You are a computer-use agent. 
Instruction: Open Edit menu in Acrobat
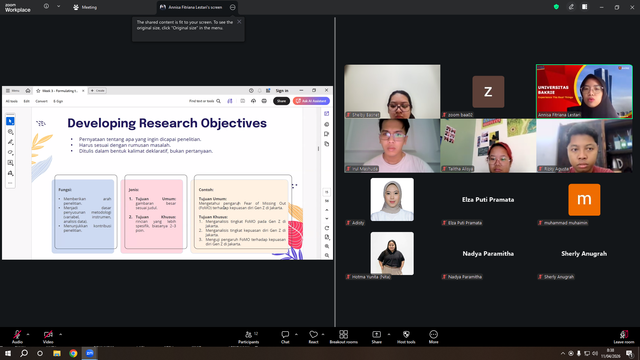point(27,101)
